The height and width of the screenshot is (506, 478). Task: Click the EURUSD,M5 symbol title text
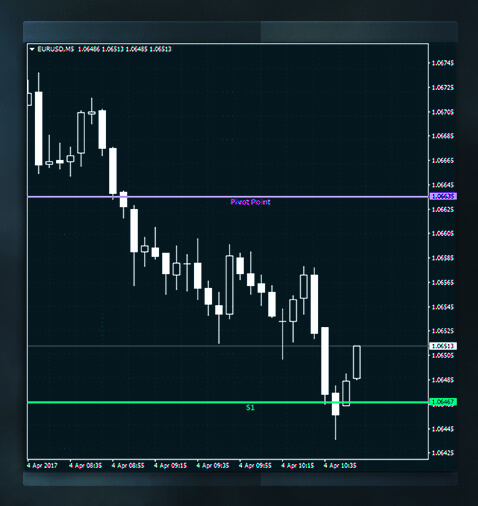coord(56,49)
